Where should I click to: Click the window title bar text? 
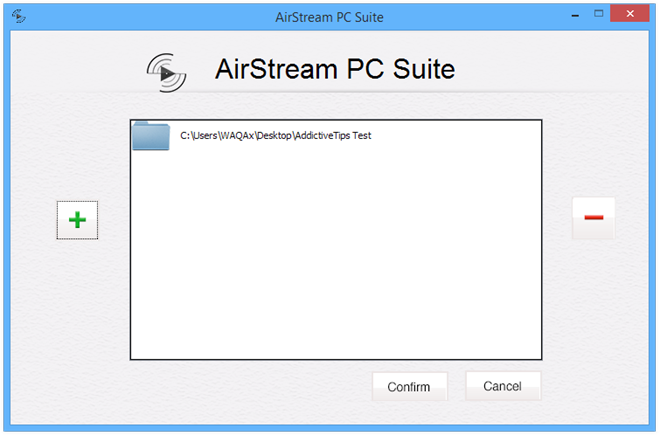point(330,17)
